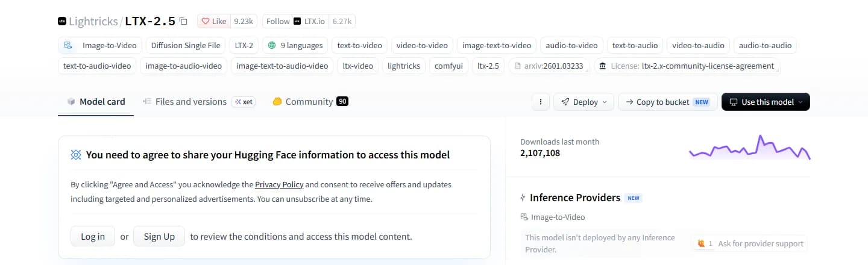This screenshot has height=265, width=868.
Task: Select the ltx-2.5 tag
Action: 488,66
